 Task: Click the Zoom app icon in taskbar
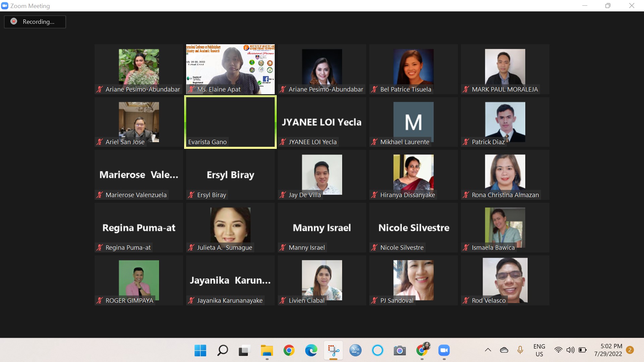(x=444, y=351)
